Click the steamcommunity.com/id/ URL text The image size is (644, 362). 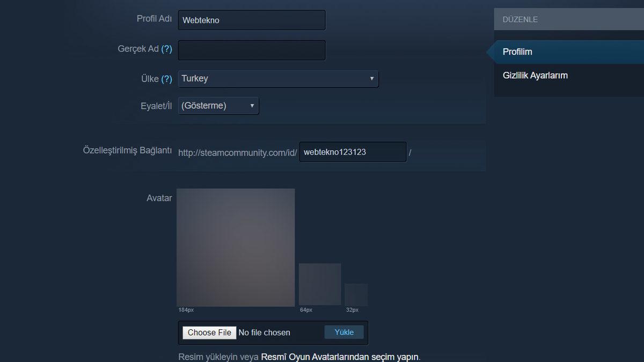pos(237,152)
